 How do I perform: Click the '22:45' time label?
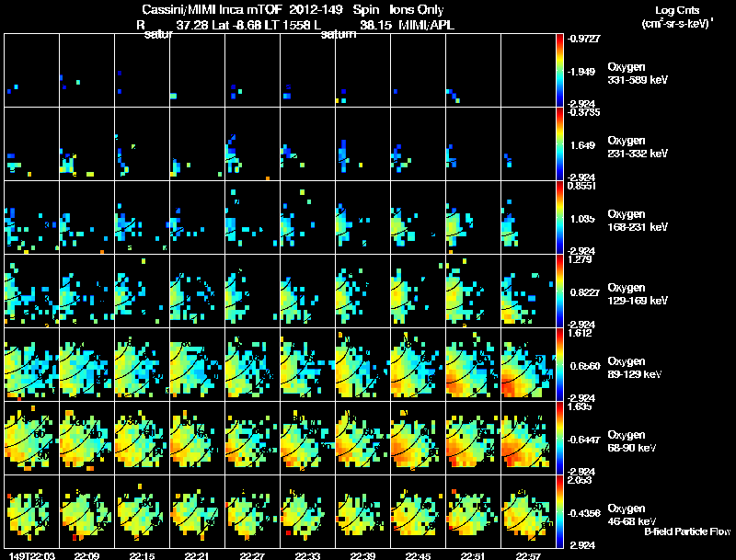pyautogui.click(x=418, y=555)
